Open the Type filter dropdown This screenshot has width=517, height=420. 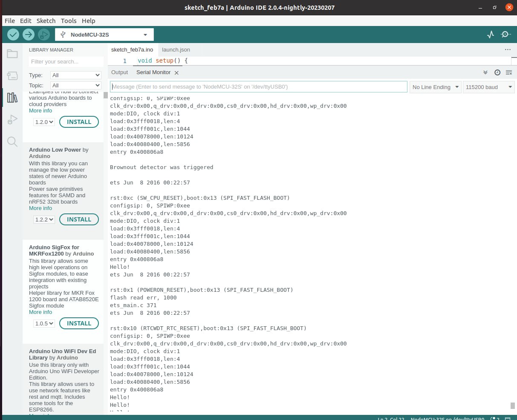pyautogui.click(x=75, y=75)
